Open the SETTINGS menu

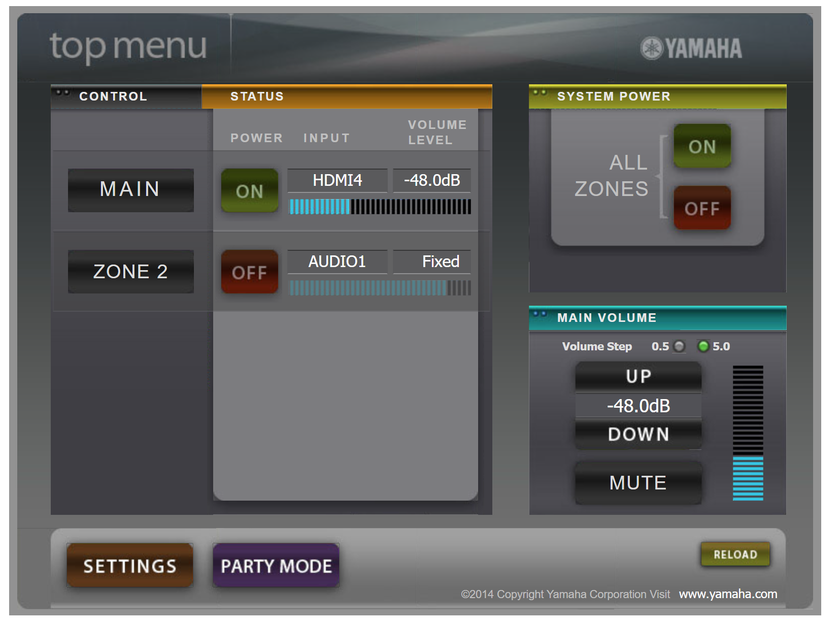pyautogui.click(x=129, y=565)
